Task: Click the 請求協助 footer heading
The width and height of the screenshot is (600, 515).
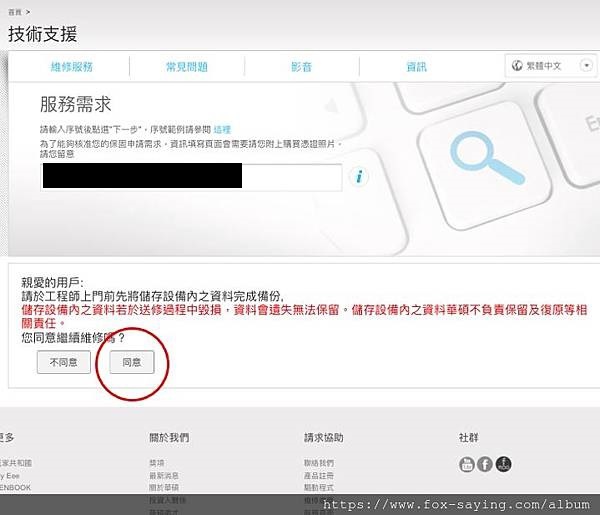Action: click(324, 437)
